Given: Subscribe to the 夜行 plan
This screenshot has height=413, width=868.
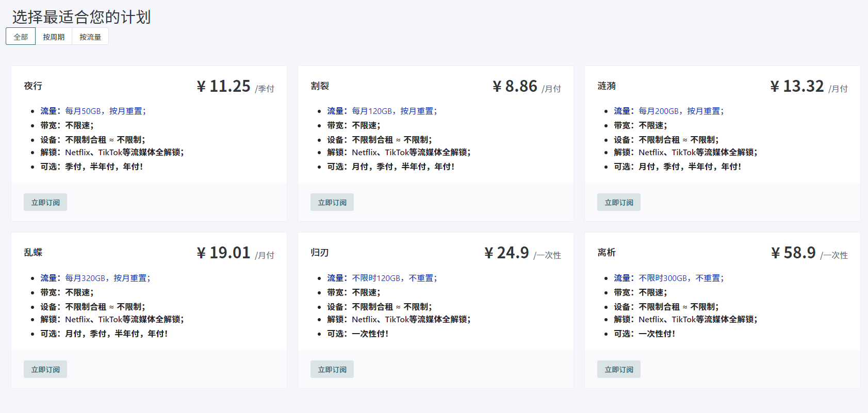Looking at the screenshot, I should coord(45,203).
